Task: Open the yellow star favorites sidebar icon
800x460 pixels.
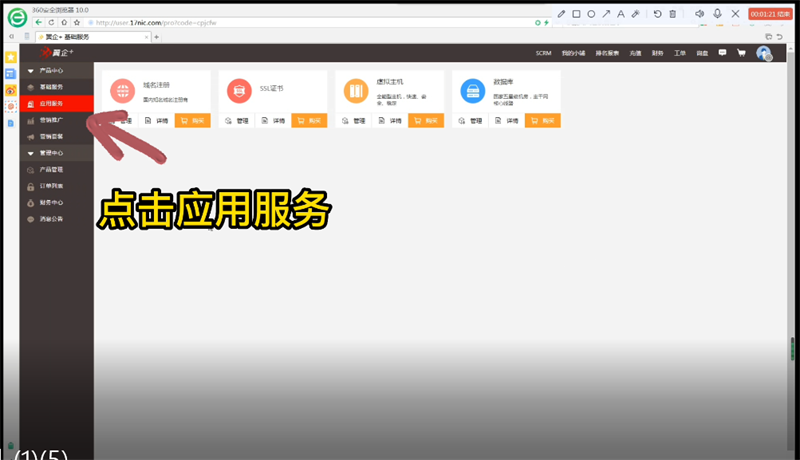Action: pyautogui.click(x=11, y=57)
